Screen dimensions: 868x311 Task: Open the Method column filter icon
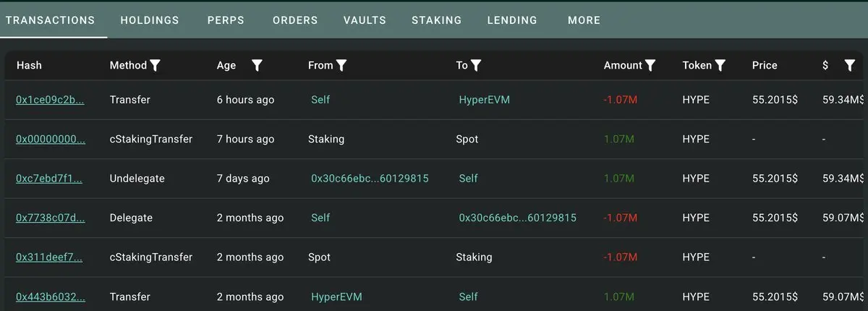pyautogui.click(x=155, y=65)
